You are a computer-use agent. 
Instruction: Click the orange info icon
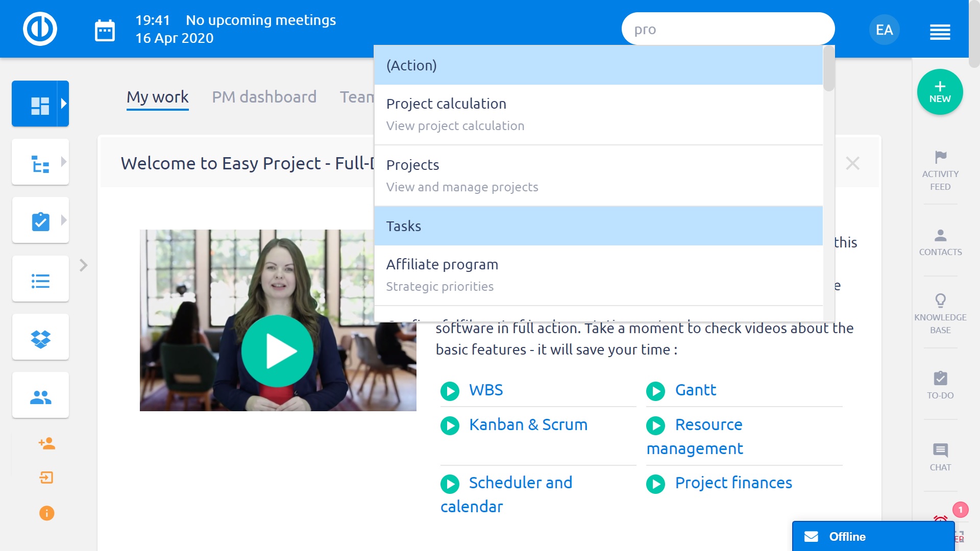click(46, 513)
